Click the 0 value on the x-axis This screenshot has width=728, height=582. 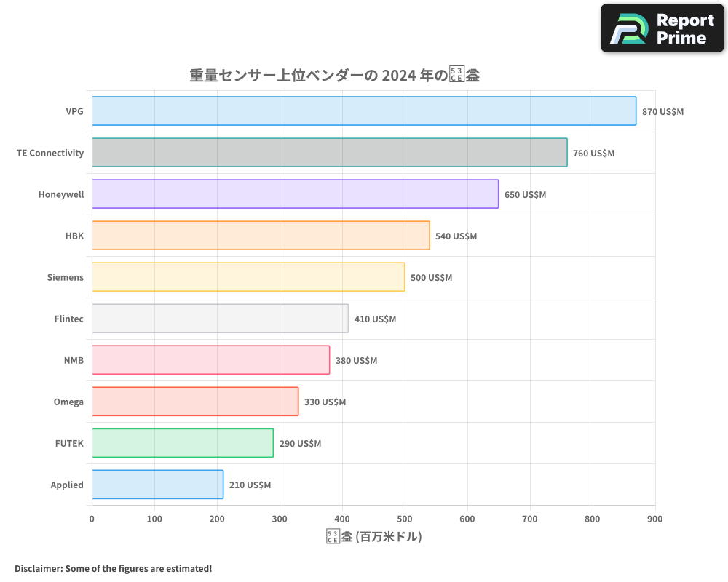[x=91, y=519]
